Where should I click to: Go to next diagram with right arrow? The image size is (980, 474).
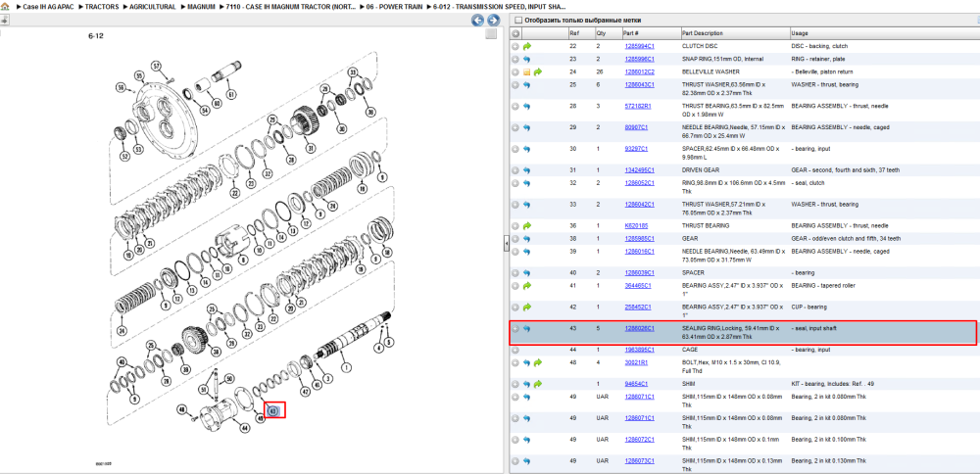point(493,20)
